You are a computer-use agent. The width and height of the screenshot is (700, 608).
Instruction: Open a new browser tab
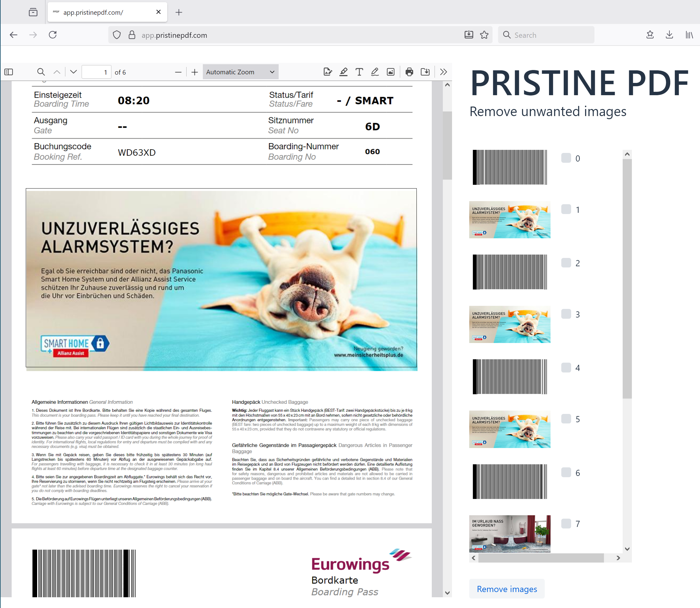point(179,12)
